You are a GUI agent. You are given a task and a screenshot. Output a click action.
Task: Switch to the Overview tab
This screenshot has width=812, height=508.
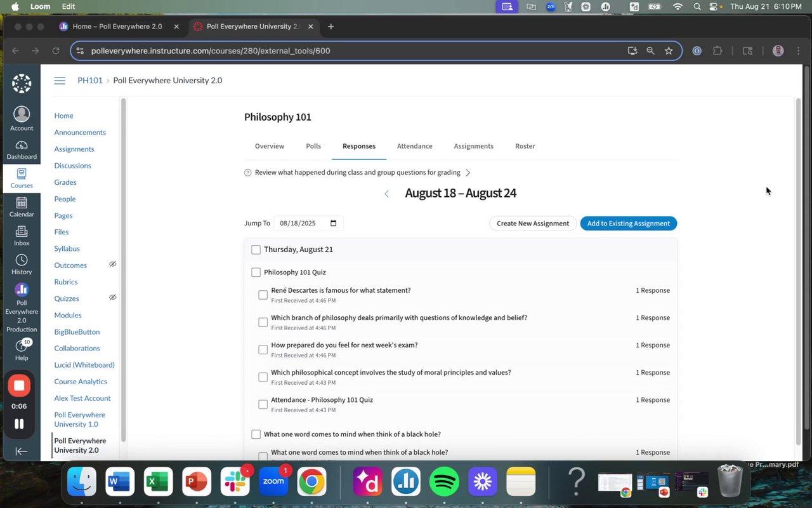[270, 146]
